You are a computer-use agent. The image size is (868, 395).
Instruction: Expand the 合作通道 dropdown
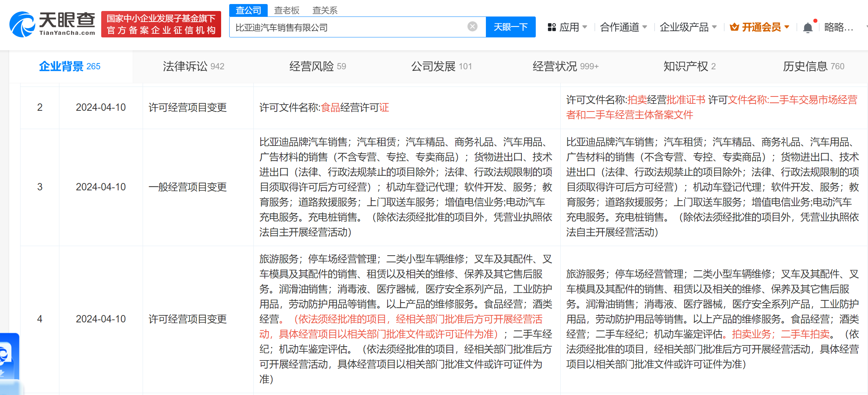(x=623, y=27)
